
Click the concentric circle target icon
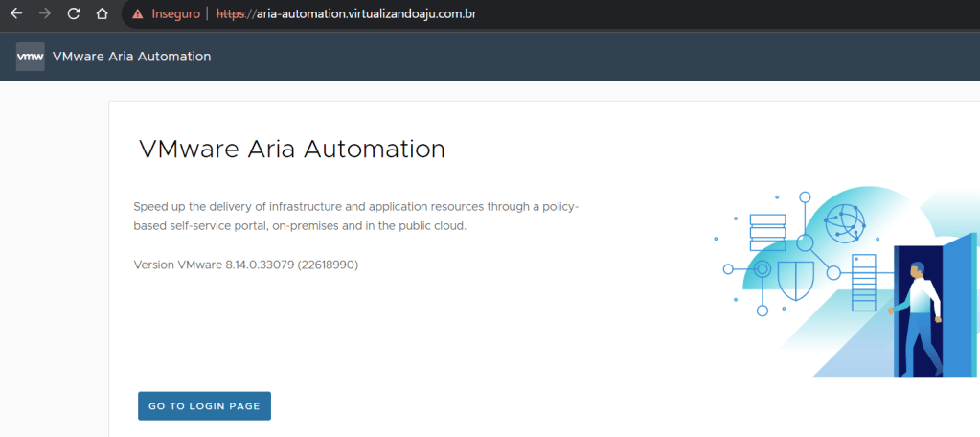763,269
